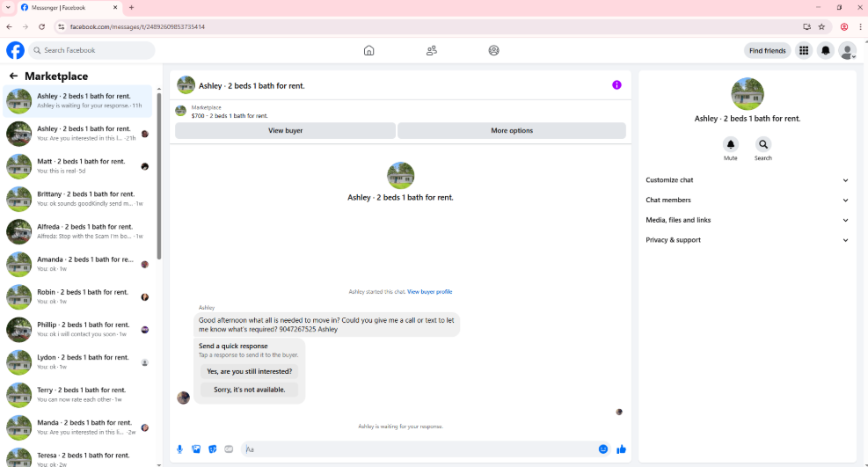Open Lydon's conversation in the list
Viewport: 868px width, 467px height.
point(77,361)
